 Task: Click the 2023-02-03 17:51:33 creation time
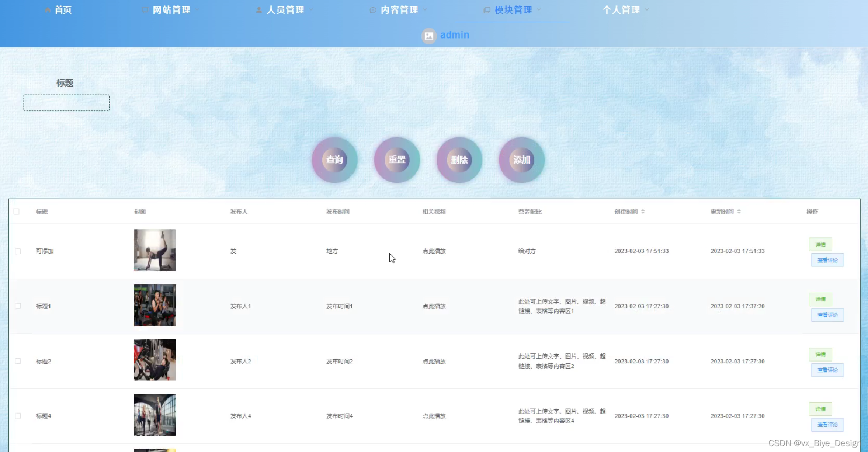(x=642, y=251)
